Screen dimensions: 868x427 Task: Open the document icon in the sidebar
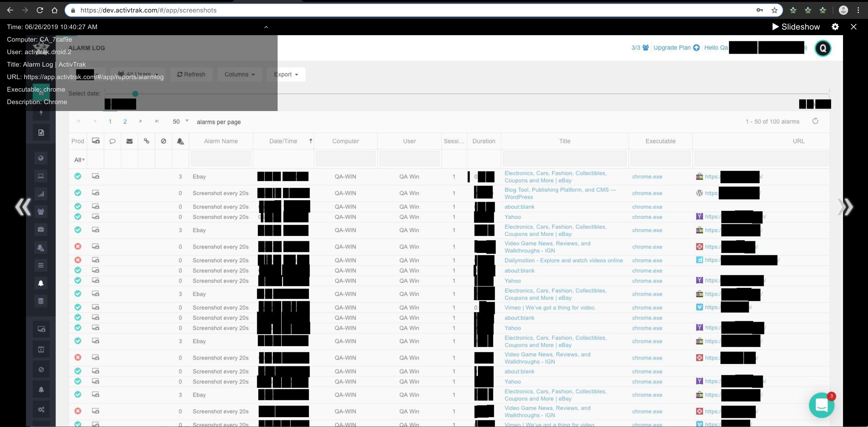click(x=41, y=133)
